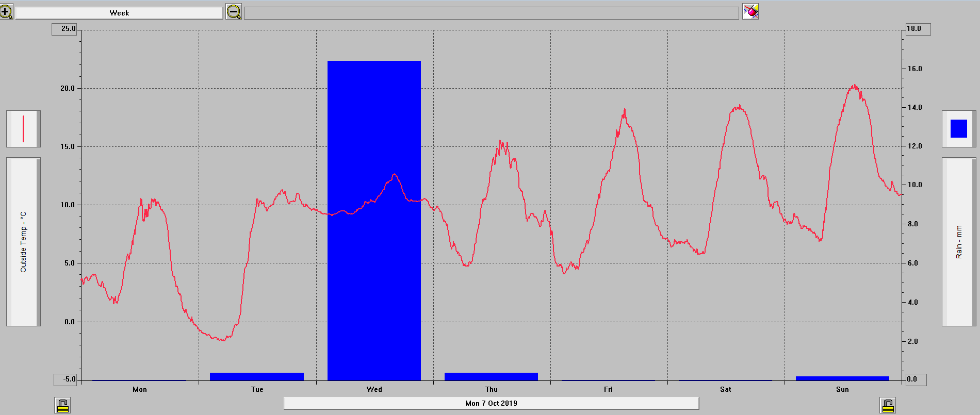Click the Mon 7 Oct 2019 date button
Viewport: 980px width, 415px height.
(491, 403)
